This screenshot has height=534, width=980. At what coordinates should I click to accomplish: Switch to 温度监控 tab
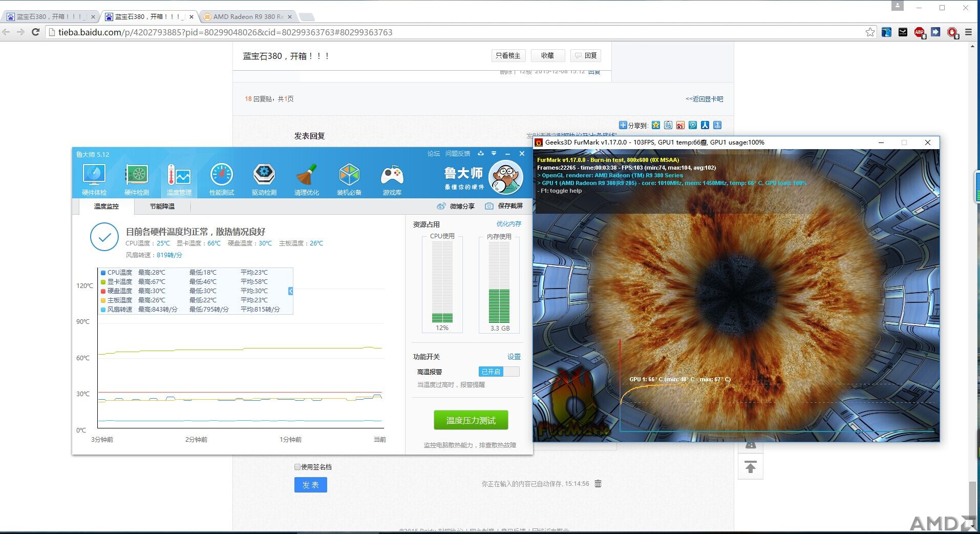pyautogui.click(x=106, y=207)
